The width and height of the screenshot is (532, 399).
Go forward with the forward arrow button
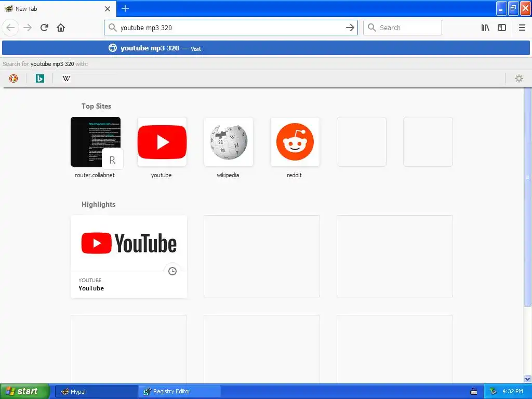28,28
